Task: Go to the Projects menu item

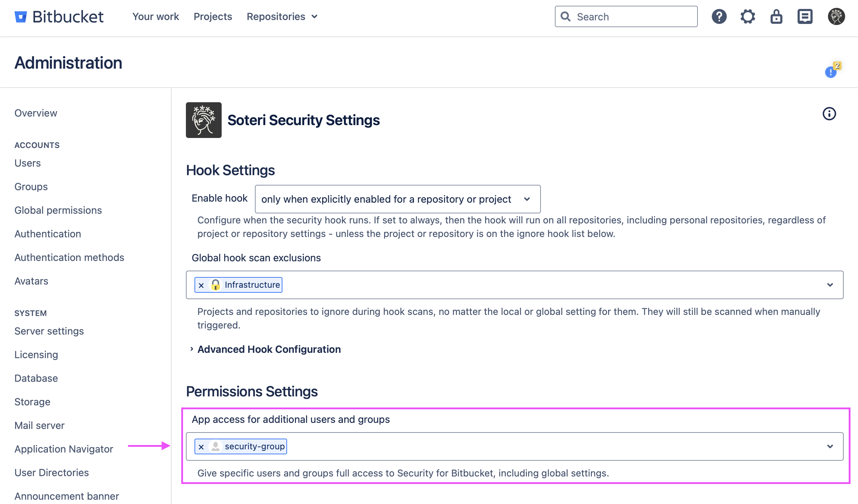Action: [x=213, y=17]
